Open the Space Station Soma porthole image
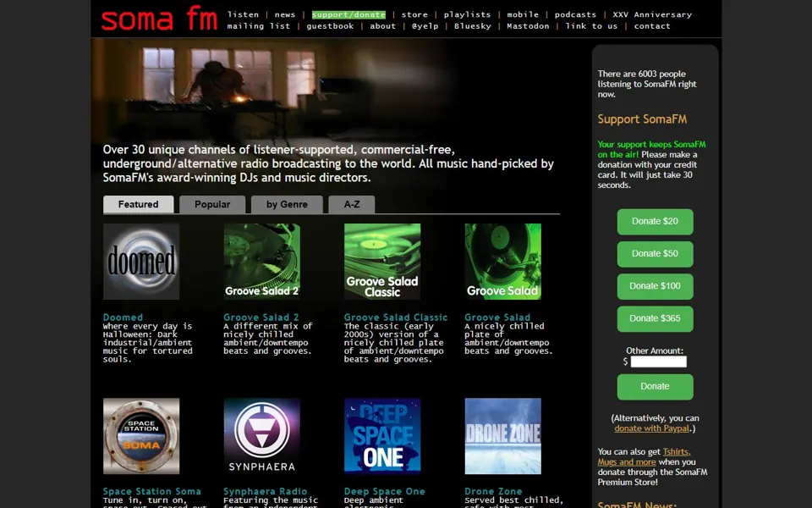This screenshot has height=508, width=812. (x=141, y=436)
